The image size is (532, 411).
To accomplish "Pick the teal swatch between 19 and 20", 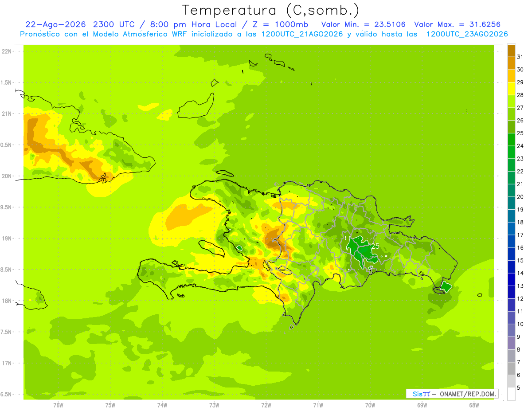I will point(511,203).
